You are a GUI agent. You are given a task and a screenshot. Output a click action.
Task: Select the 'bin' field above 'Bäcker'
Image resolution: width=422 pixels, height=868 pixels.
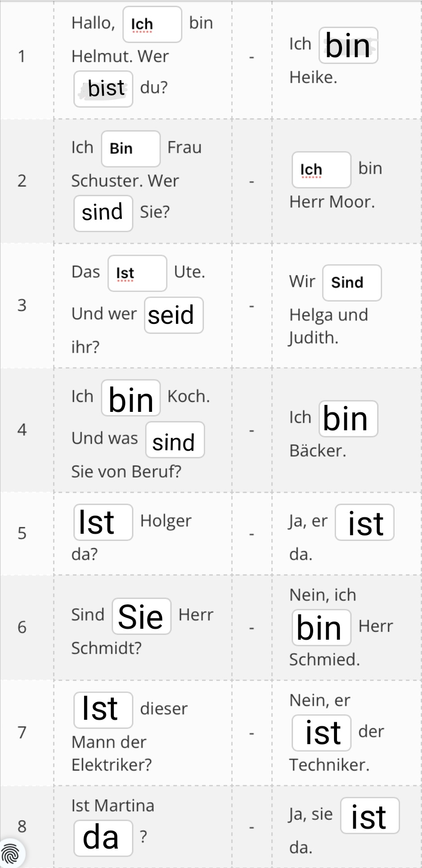[x=348, y=419]
